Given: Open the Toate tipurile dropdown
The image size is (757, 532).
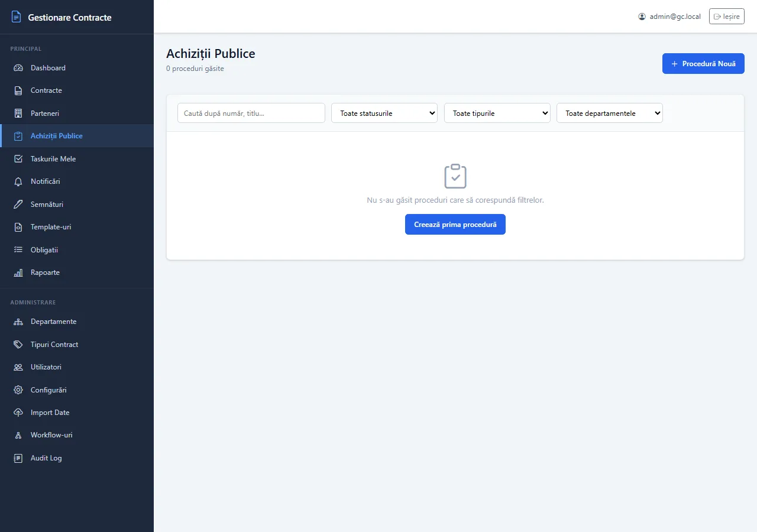Looking at the screenshot, I should click(497, 113).
